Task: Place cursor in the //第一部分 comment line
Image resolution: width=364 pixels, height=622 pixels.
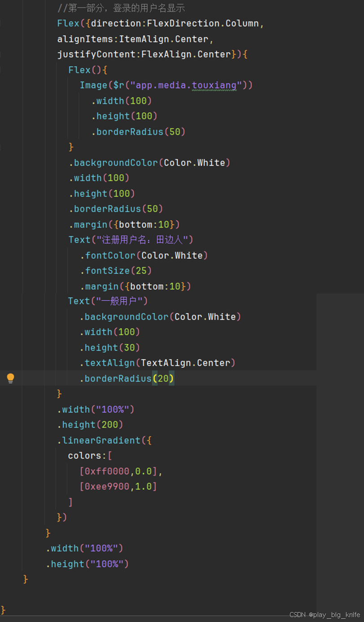Action: [x=121, y=8]
